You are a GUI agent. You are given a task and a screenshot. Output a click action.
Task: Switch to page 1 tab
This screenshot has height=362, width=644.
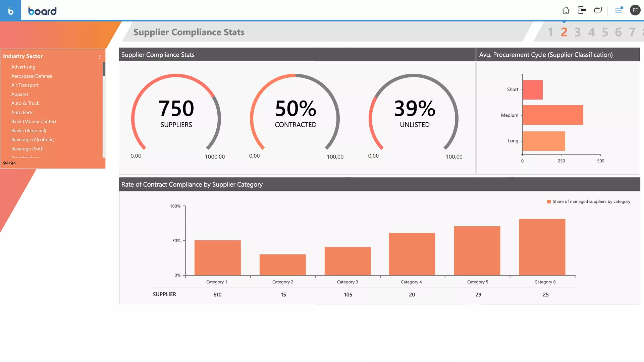[x=550, y=32]
